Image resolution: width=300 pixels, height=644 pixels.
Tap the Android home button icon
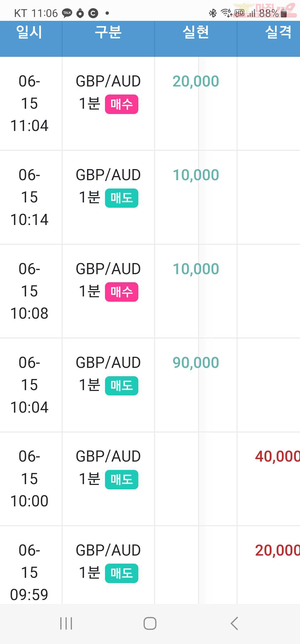coord(150,623)
